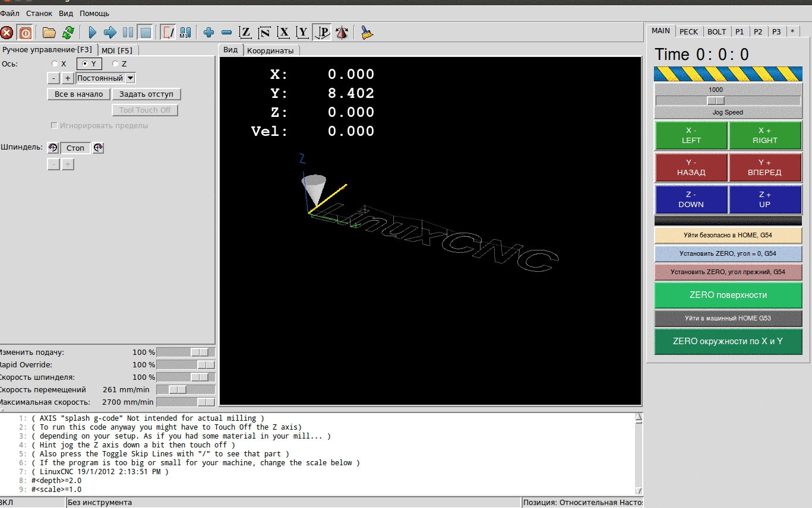Switch to side view X icon

pyautogui.click(x=284, y=33)
